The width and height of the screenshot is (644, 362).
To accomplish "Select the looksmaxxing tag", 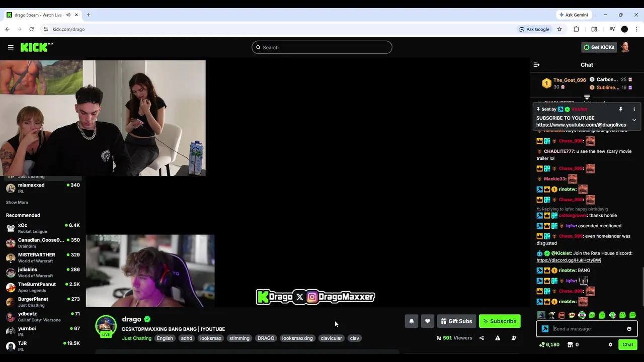I will pos(297,338).
